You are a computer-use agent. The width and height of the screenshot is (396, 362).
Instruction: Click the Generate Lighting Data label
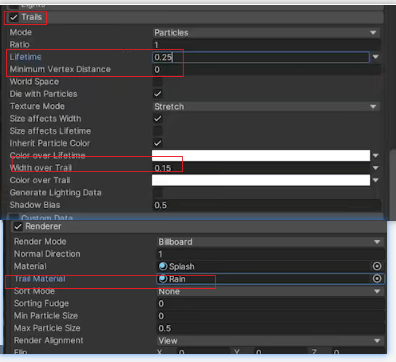(x=55, y=193)
